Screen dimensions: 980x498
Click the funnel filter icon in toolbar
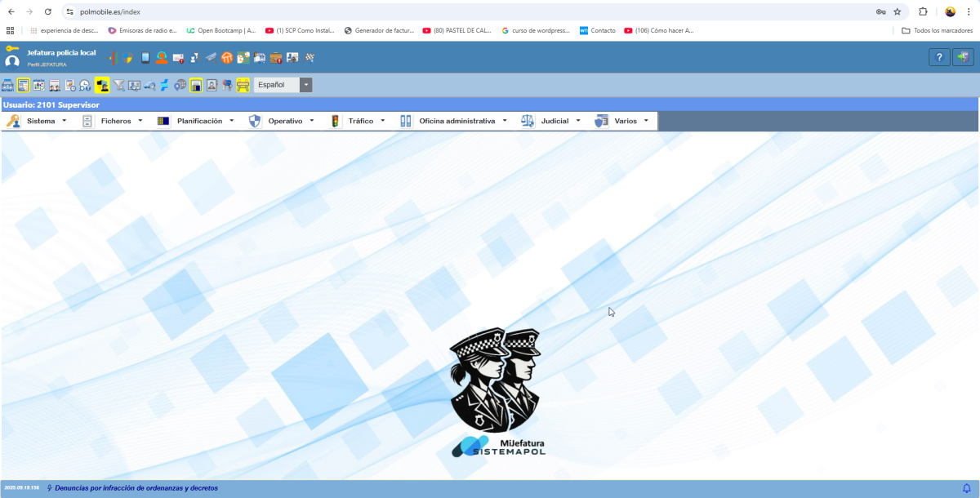click(118, 85)
